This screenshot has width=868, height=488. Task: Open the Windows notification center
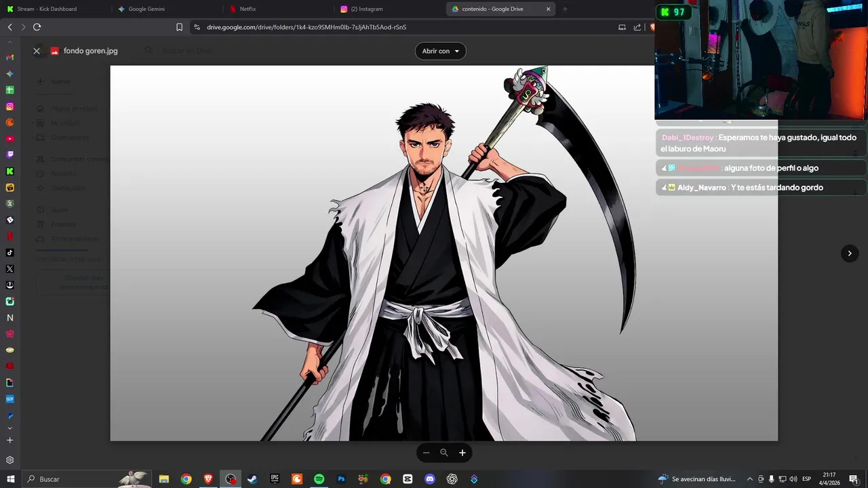(854, 479)
